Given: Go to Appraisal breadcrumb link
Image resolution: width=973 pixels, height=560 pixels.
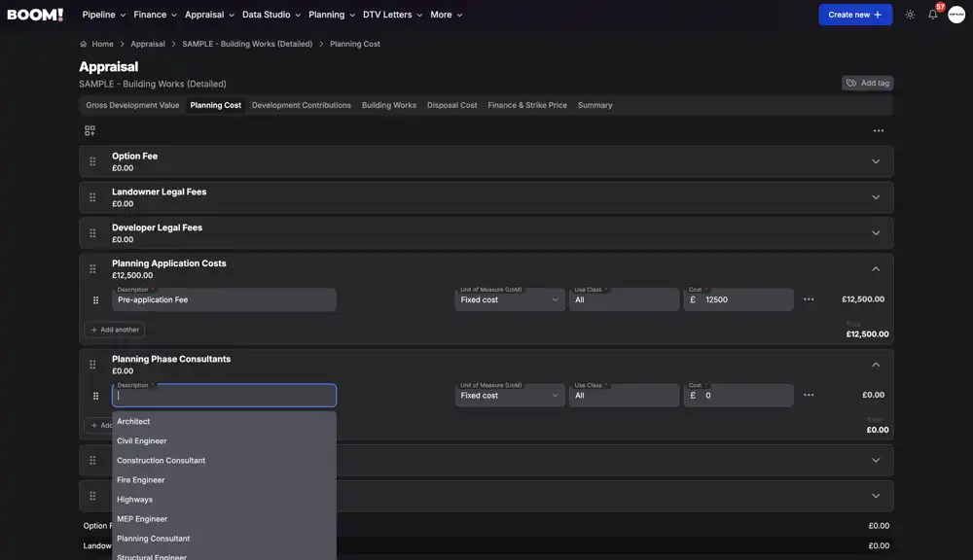Looking at the screenshot, I should [x=148, y=44].
